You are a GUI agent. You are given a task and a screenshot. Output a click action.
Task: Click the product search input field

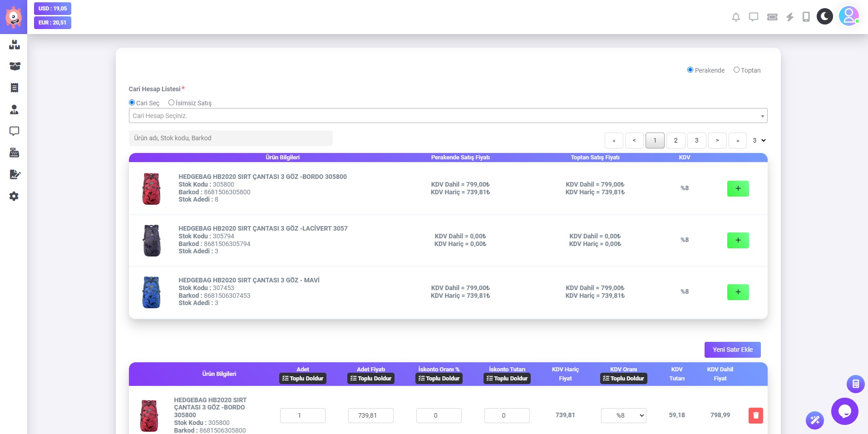pos(231,138)
